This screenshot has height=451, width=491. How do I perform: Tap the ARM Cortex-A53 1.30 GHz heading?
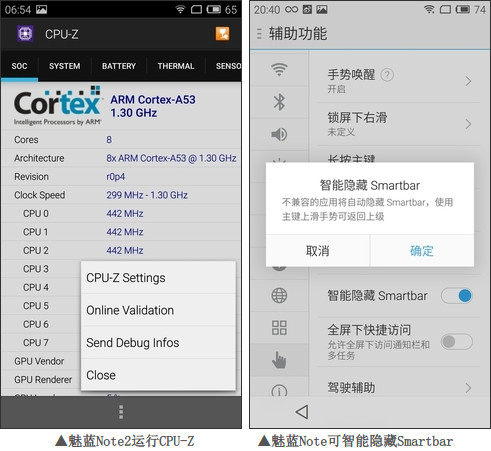point(153,106)
